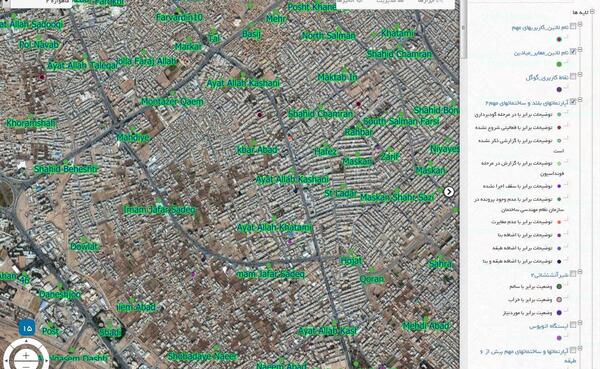
Task: Collapse the layers panel with the round arrow
Action: (449, 192)
